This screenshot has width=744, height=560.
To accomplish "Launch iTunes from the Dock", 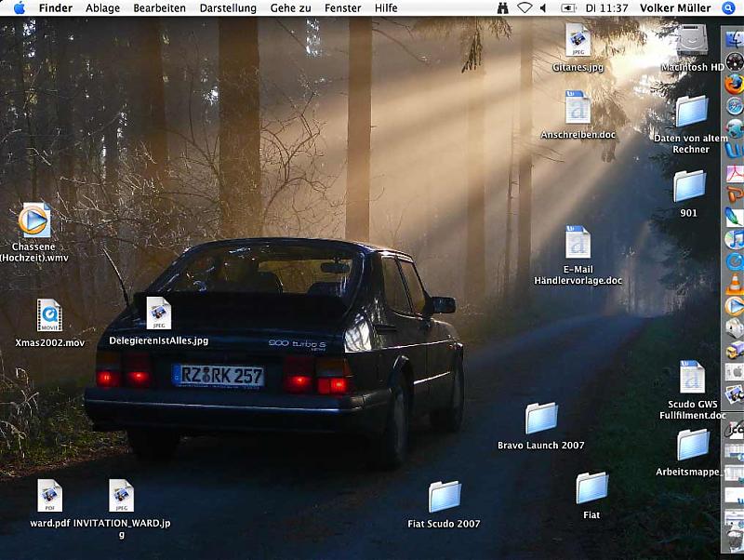I will pyautogui.click(x=735, y=239).
